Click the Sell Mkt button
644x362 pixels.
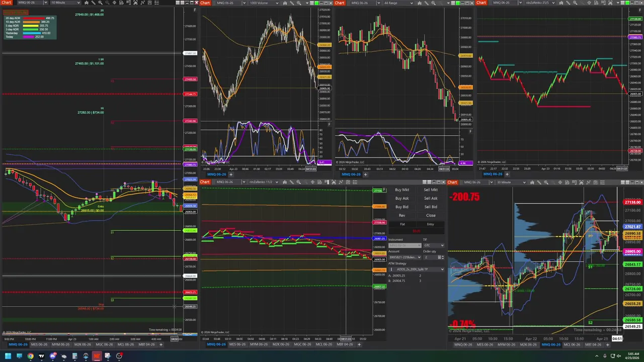point(431,190)
